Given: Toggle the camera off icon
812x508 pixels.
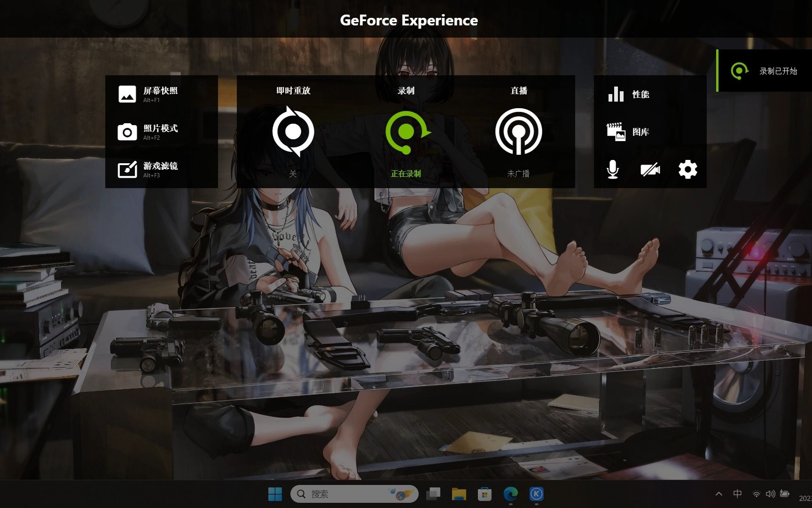Looking at the screenshot, I should (x=650, y=169).
